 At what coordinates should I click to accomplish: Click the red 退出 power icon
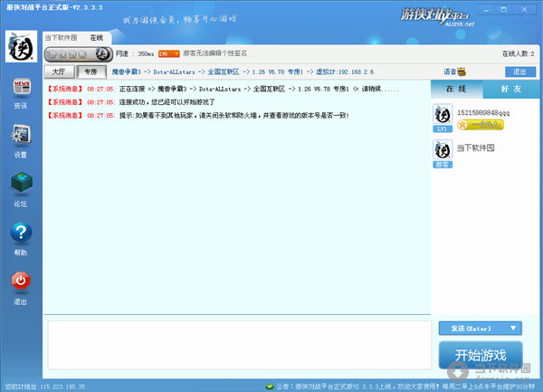[x=21, y=281]
